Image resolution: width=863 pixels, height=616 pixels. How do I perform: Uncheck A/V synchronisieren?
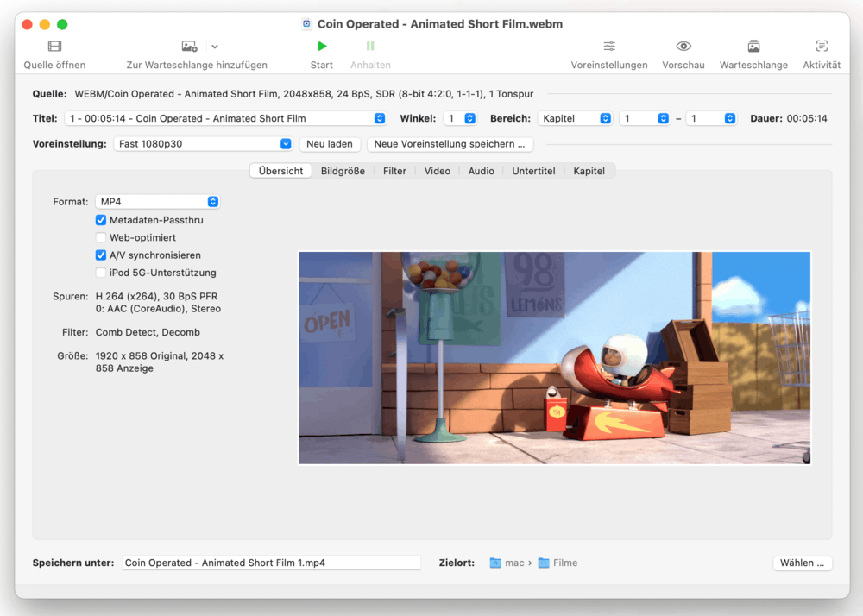click(101, 255)
